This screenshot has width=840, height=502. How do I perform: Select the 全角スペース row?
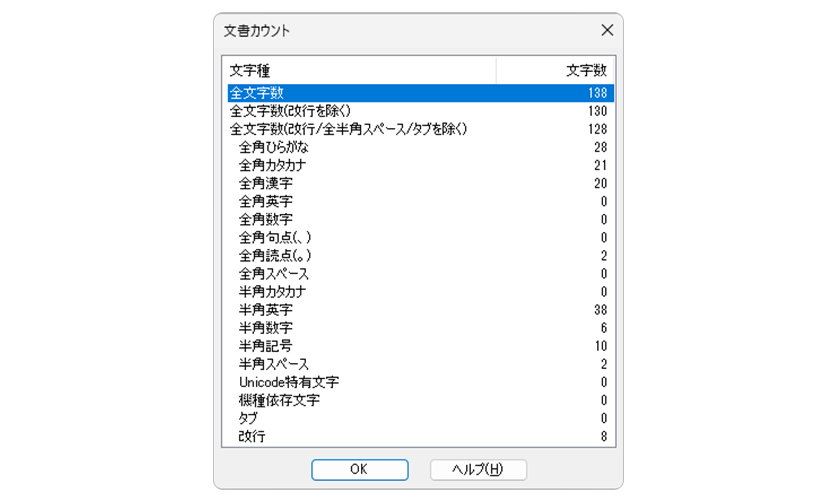(421, 274)
